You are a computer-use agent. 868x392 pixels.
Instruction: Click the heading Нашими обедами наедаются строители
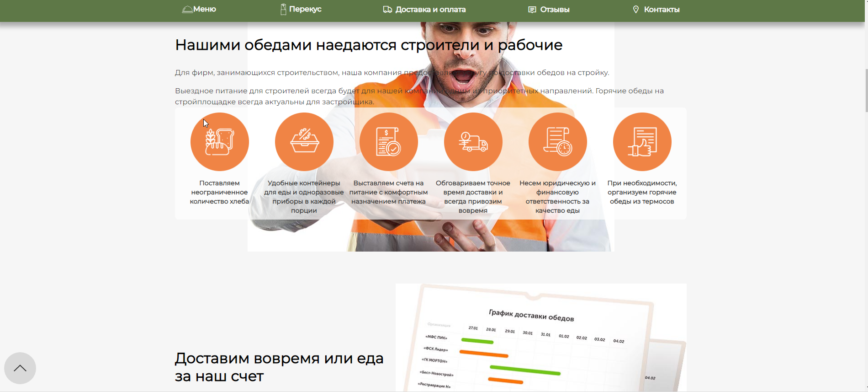[368, 45]
